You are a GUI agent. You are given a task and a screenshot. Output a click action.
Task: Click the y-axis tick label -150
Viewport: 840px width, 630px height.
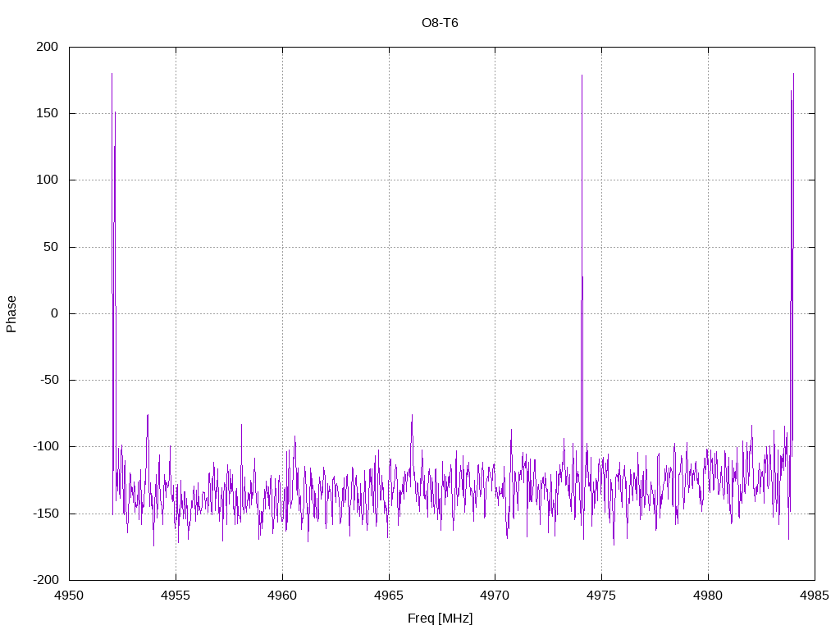(46, 514)
